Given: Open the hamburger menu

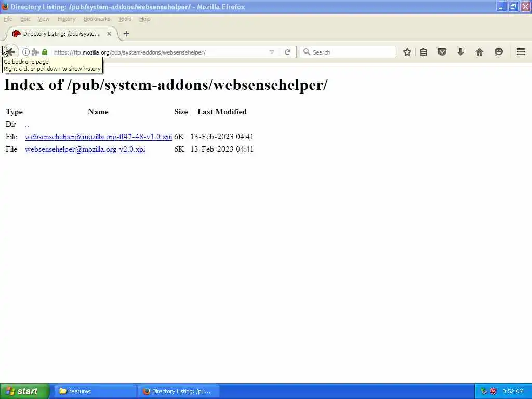Looking at the screenshot, I should pos(521,52).
